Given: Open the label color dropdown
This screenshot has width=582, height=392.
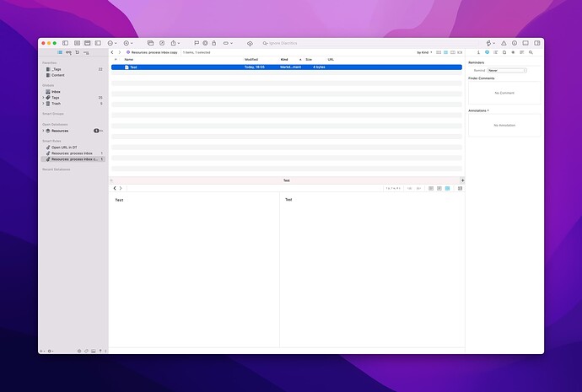Looking at the screenshot, I should pos(228,43).
